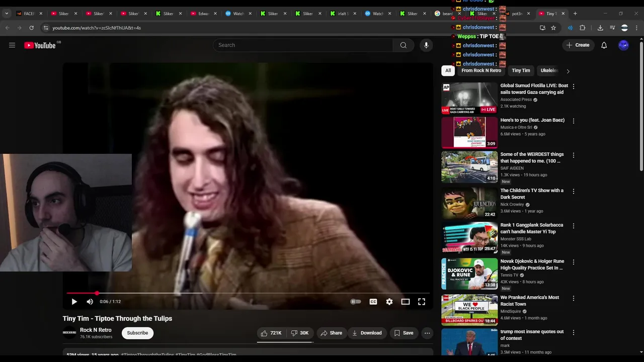This screenshot has width=644, height=362.
Task: Play the Tiny Tim video
Action: tap(74, 302)
